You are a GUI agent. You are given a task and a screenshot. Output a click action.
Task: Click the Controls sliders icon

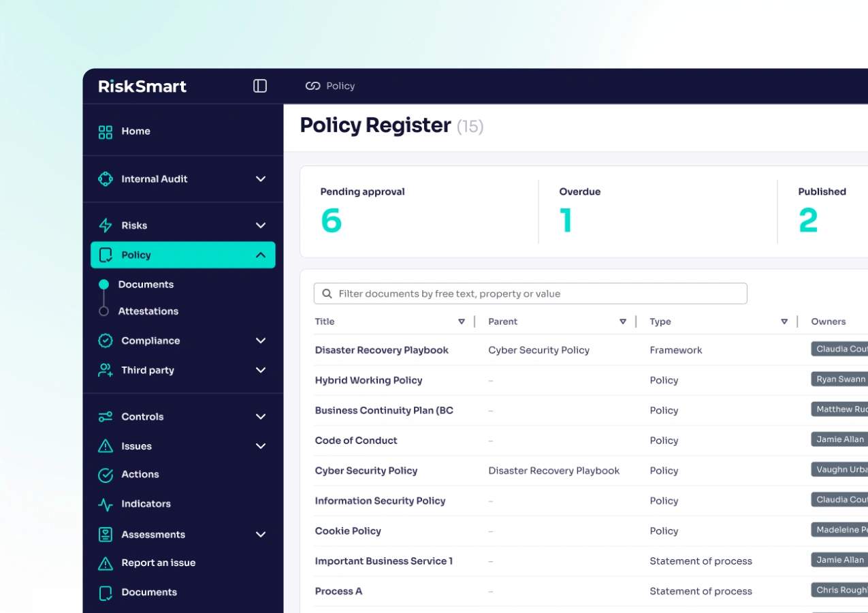click(106, 417)
